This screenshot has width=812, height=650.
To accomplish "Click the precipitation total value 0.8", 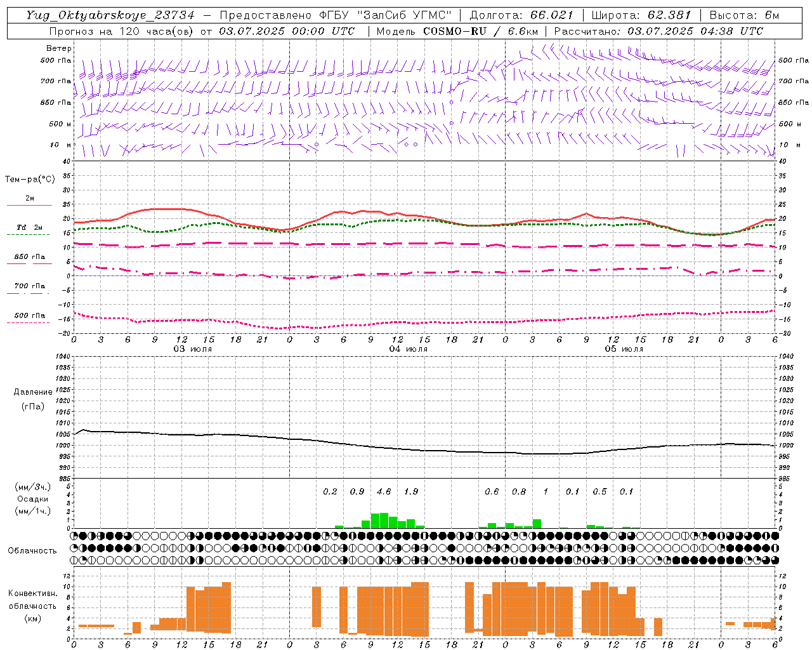I will point(519,492).
